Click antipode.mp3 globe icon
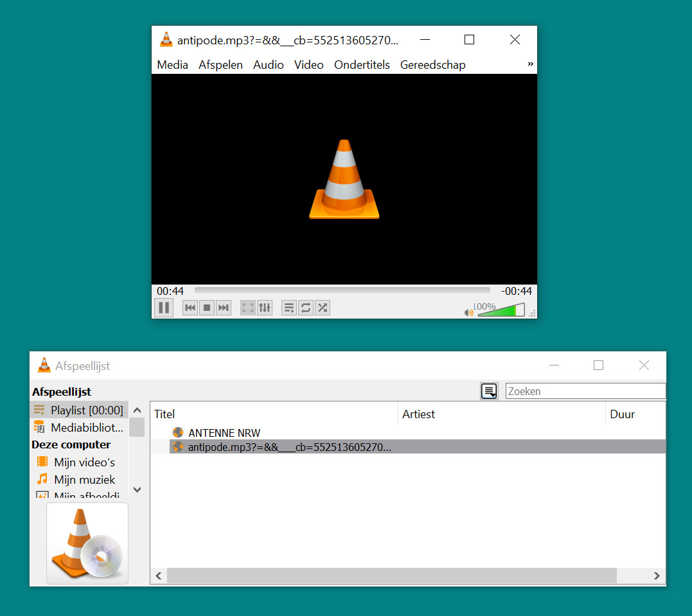The width and height of the screenshot is (692, 616). click(x=178, y=446)
